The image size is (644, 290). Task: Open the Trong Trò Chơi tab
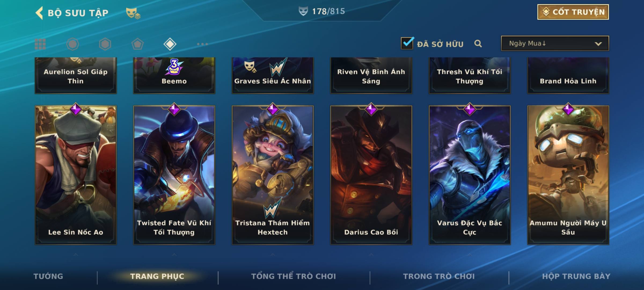pyautogui.click(x=439, y=276)
